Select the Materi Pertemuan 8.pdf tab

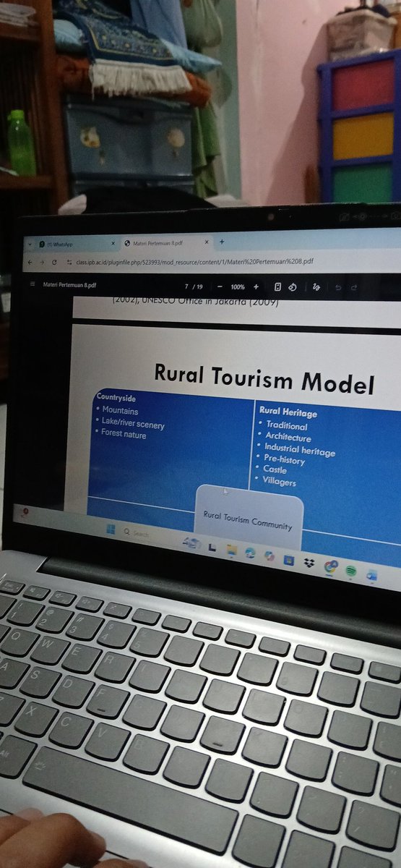166,243
